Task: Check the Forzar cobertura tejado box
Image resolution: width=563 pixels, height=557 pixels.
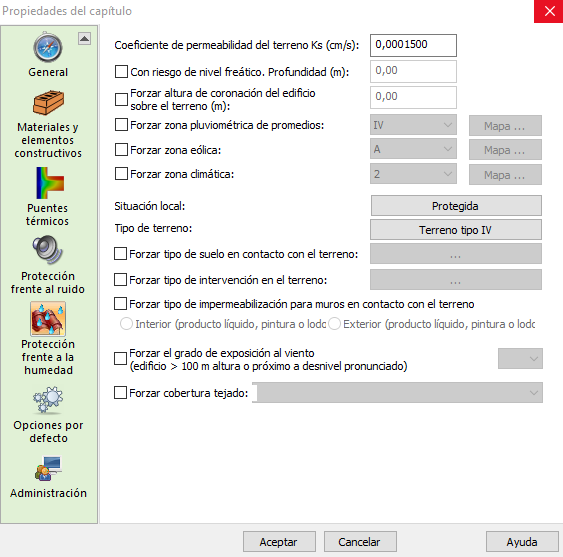Action: click(x=120, y=393)
